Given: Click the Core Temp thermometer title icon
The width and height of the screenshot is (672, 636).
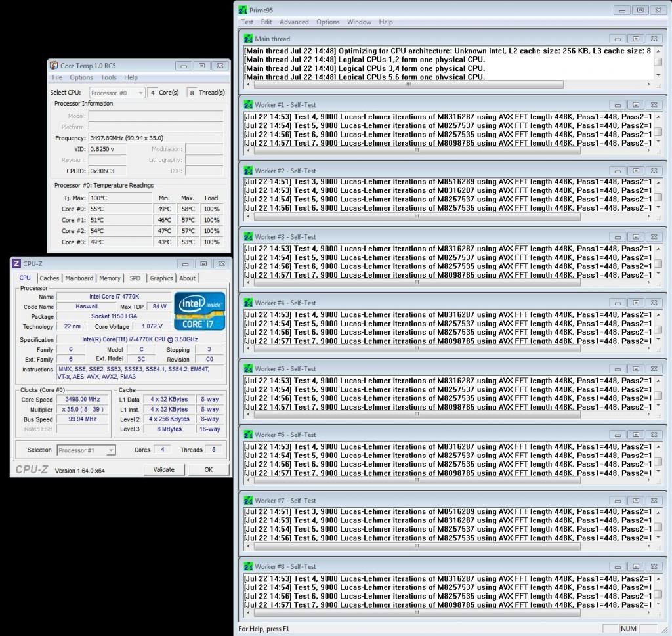Looking at the screenshot, I should (x=54, y=66).
